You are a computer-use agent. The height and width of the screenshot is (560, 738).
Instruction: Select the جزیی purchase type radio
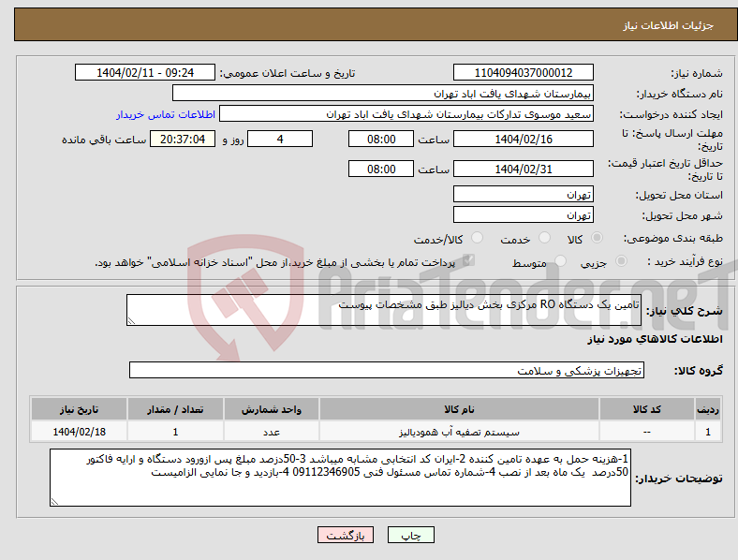(x=621, y=261)
